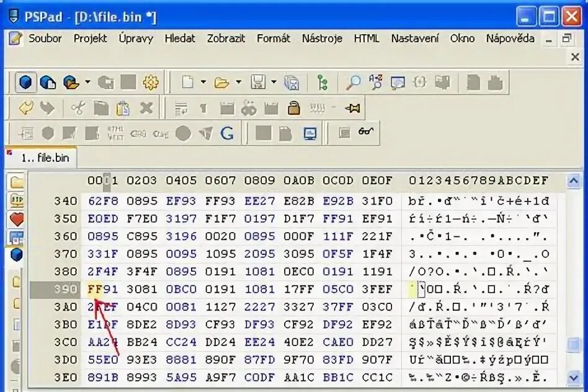
Task: Click the blue monitor preview icon
Action: [x=310, y=133]
